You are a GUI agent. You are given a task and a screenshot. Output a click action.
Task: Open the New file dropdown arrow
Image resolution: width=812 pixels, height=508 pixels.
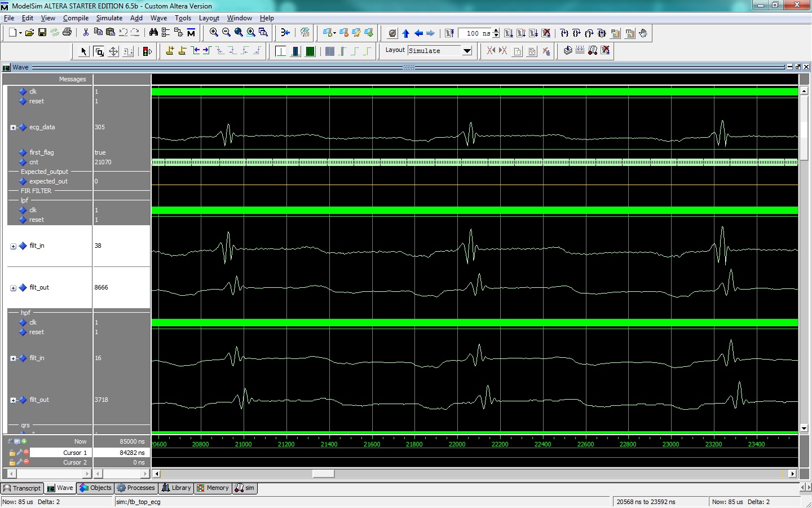20,33
